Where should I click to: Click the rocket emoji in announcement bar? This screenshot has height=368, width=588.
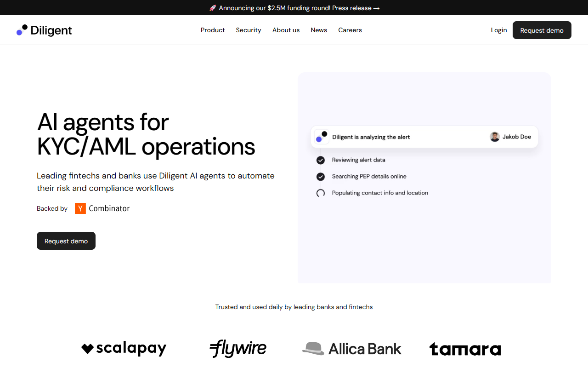213,8
